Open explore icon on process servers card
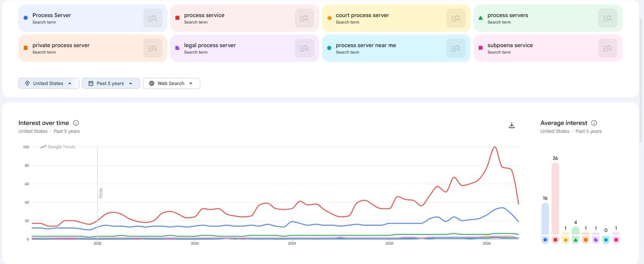This screenshot has height=264, width=644. pos(608,18)
